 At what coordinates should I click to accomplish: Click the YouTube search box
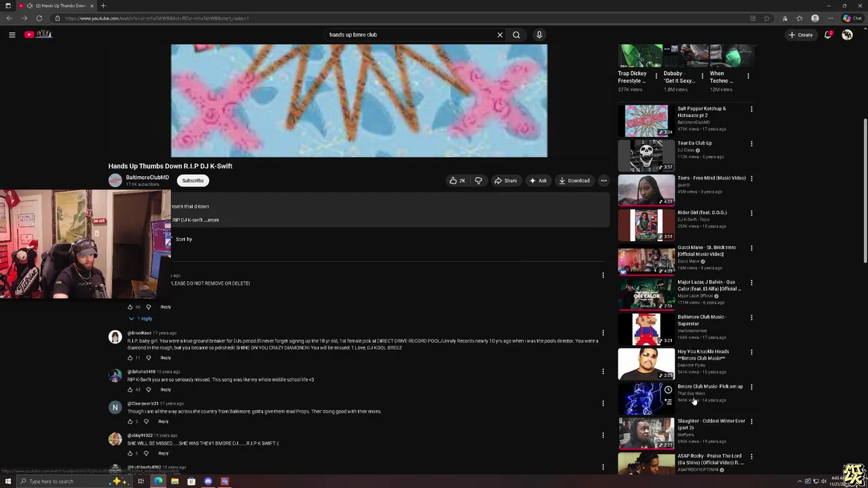[x=410, y=35]
